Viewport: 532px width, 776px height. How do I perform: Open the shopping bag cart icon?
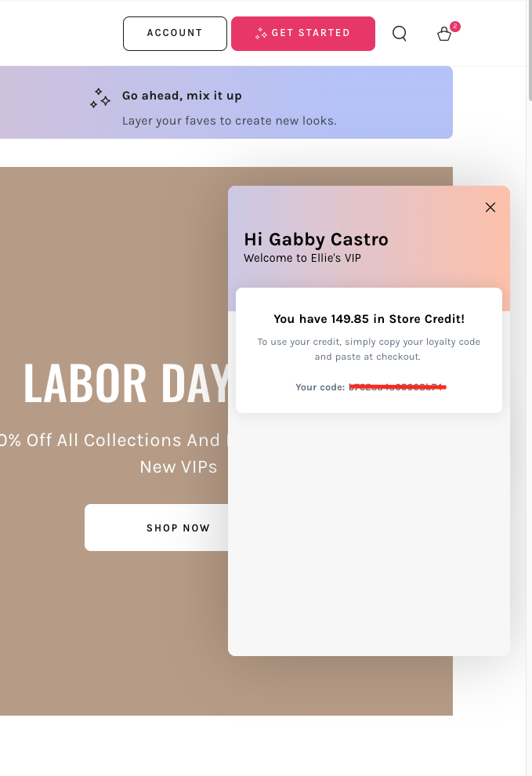(x=443, y=34)
